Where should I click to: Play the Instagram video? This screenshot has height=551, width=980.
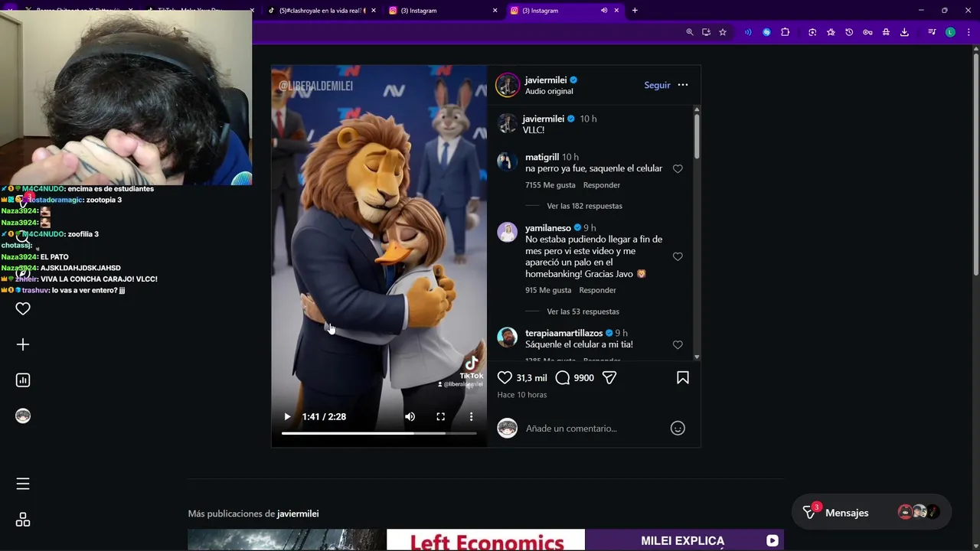[x=287, y=416]
